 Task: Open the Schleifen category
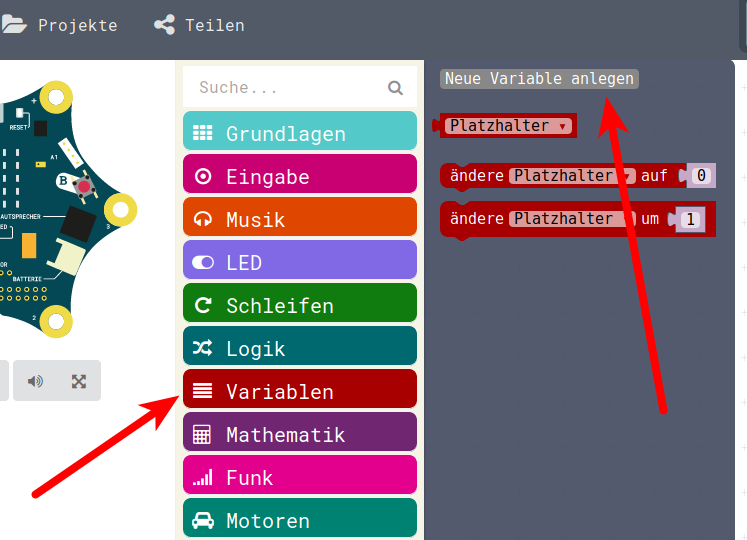click(300, 303)
